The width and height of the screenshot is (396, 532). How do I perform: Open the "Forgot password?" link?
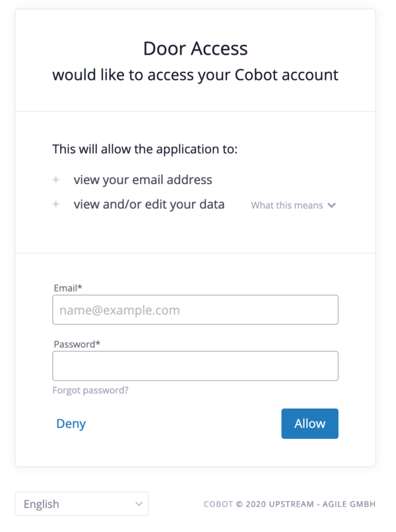(x=90, y=390)
